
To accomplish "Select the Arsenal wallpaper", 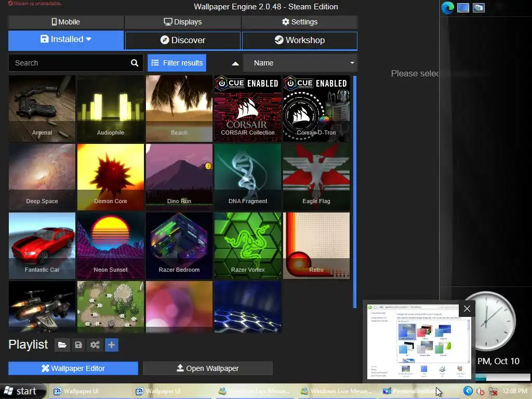I will tap(42, 109).
